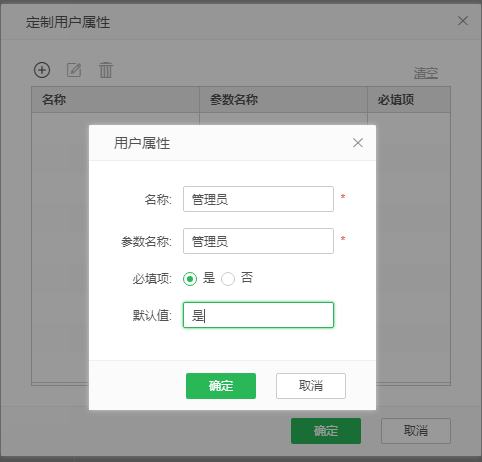Click the add attribute plus icon
Viewport: 482px width, 462px height.
[x=42, y=70]
